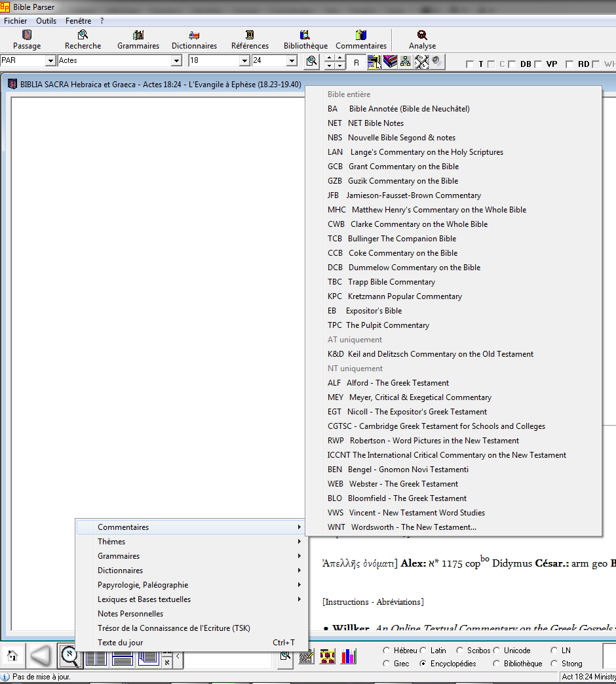Click the brick wall with pencil icon

pos(307,656)
